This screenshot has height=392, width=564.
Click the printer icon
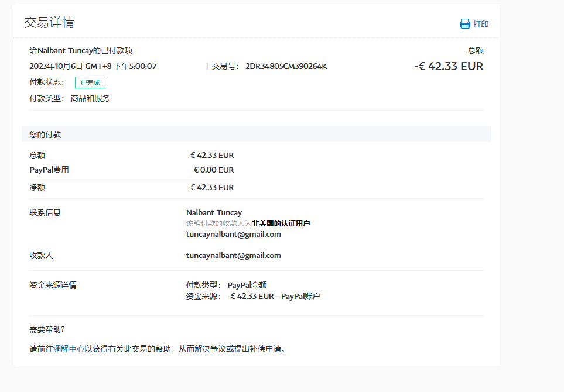[465, 24]
